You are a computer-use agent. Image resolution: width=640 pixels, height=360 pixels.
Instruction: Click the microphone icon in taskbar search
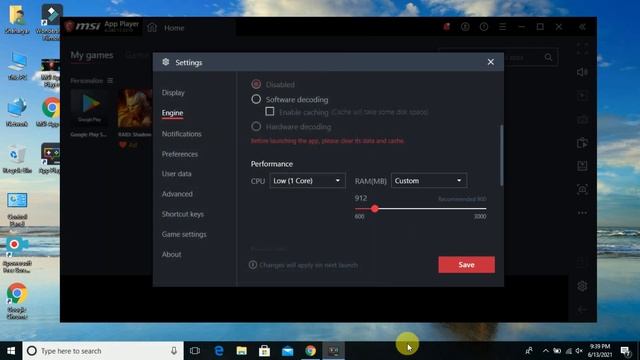(174, 351)
